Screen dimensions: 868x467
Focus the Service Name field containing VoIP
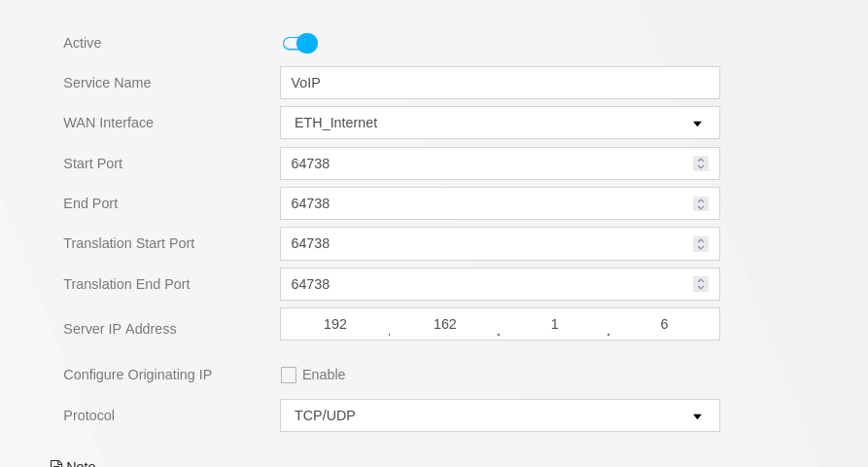point(500,83)
